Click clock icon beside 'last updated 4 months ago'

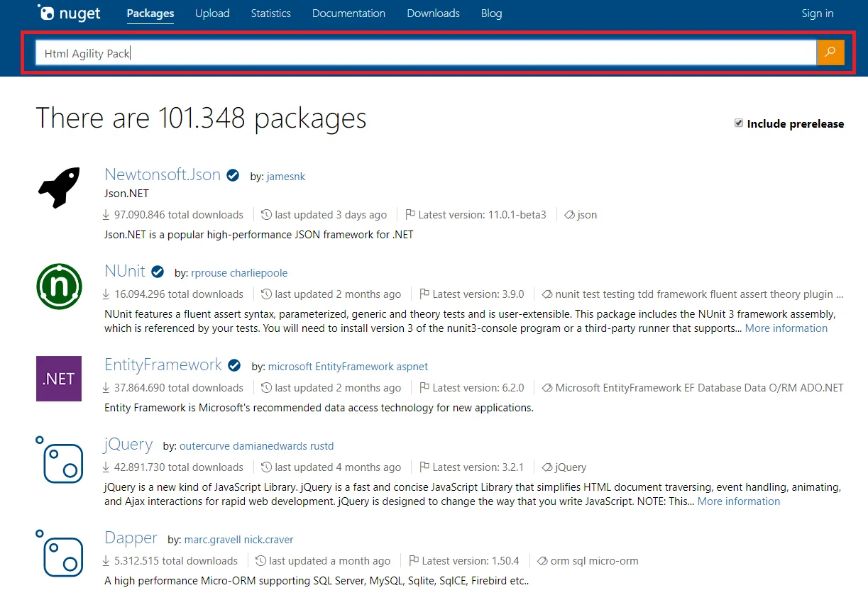[x=266, y=467]
